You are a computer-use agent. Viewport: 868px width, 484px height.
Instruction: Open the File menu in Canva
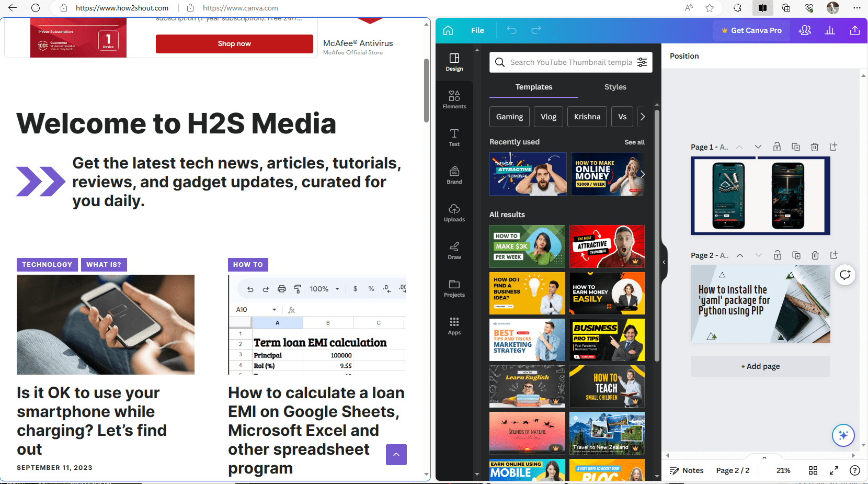477,30
